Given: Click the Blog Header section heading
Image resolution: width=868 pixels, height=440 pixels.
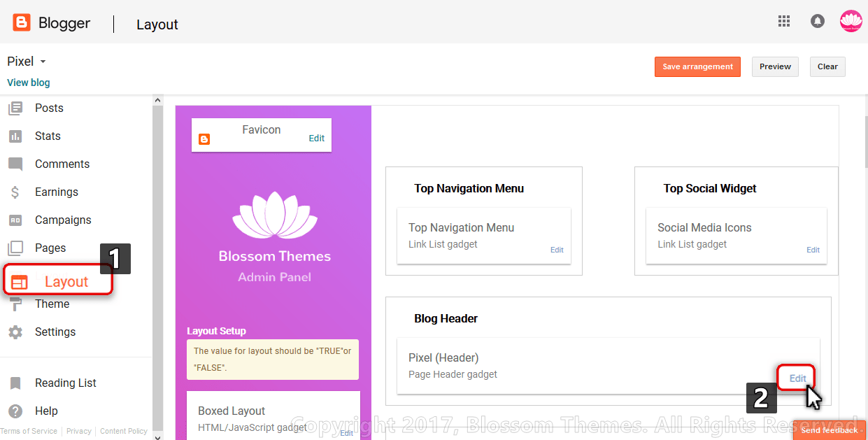Looking at the screenshot, I should 446,318.
